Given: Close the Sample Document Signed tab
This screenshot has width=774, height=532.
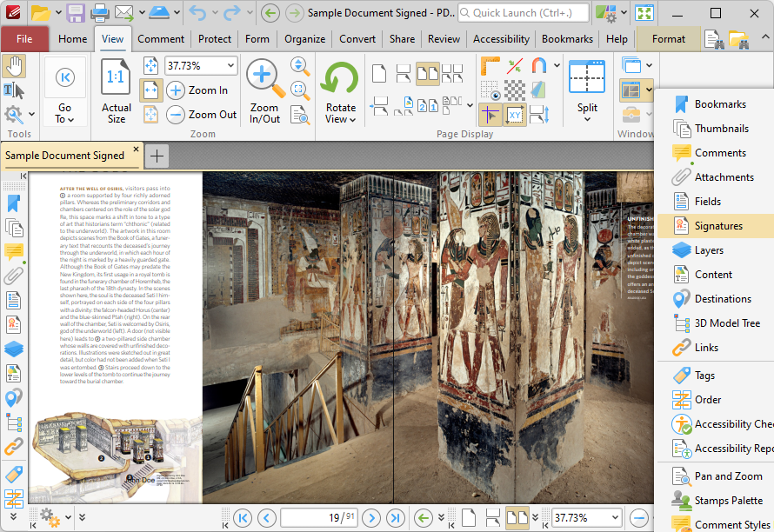Looking at the screenshot, I should [x=137, y=149].
